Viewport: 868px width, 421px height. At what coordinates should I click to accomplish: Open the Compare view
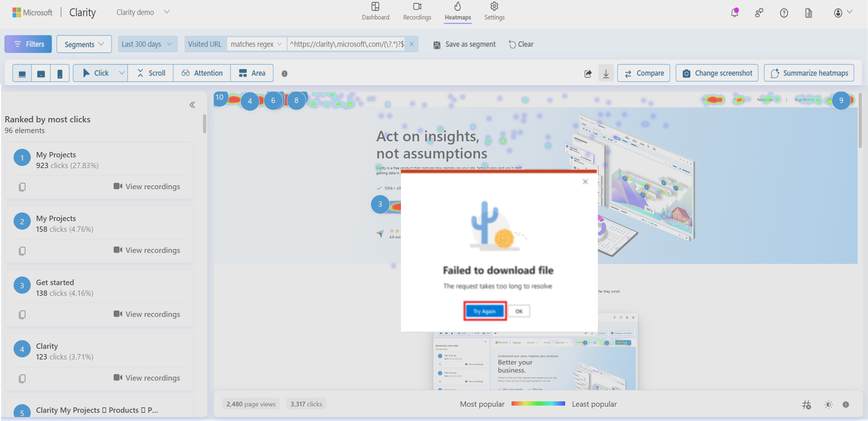click(x=644, y=73)
